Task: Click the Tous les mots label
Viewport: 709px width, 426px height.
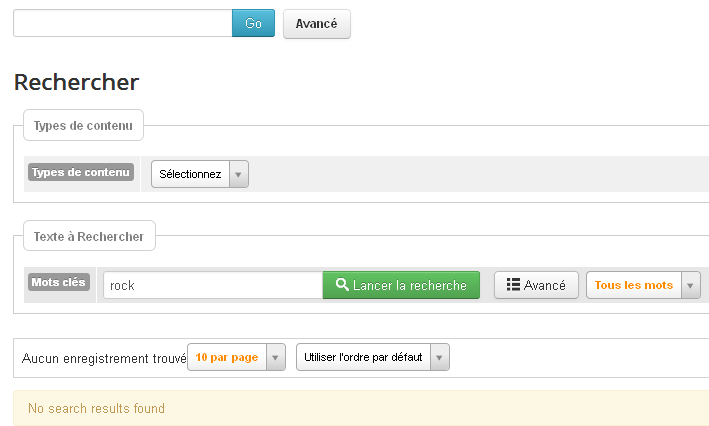Action: point(633,285)
